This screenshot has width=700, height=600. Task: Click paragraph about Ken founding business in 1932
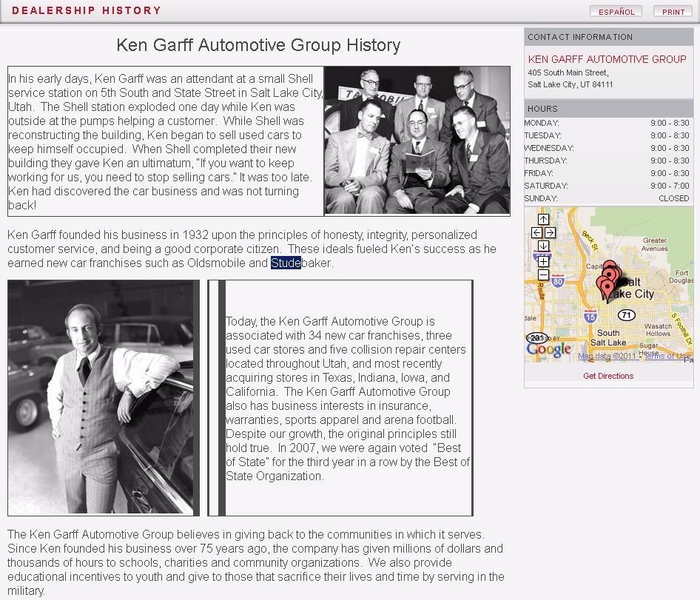(252, 249)
